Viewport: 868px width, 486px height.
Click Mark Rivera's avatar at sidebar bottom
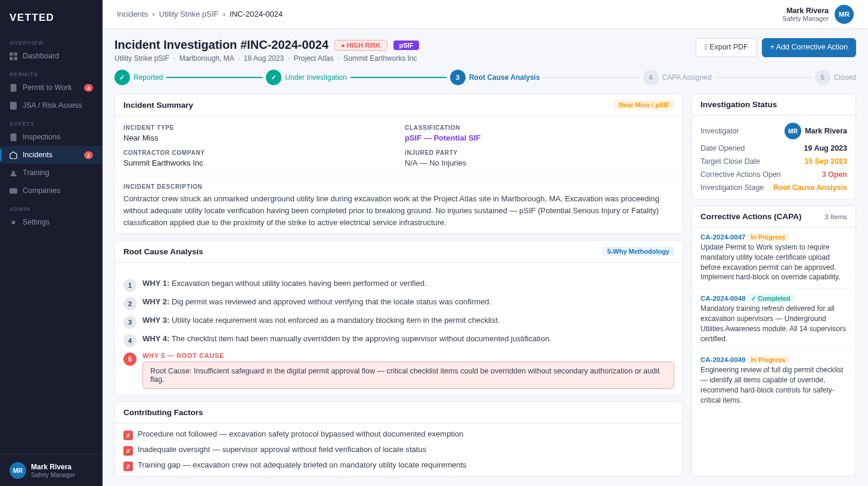[x=17, y=471]
